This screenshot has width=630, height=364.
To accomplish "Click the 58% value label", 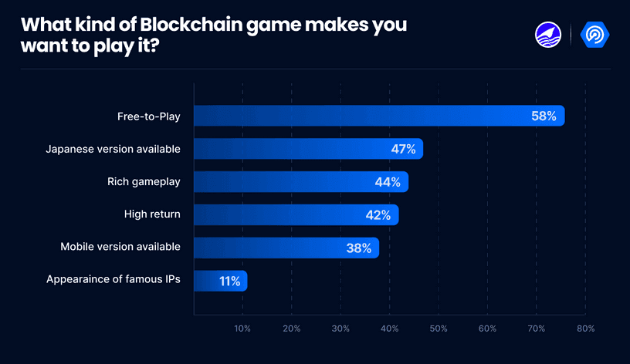I will click(x=544, y=116).
